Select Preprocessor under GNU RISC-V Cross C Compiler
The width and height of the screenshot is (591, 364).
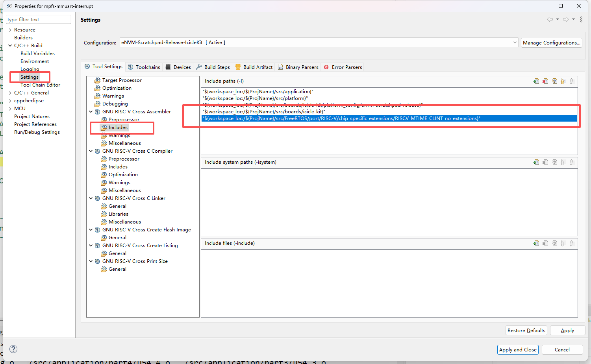124,159
